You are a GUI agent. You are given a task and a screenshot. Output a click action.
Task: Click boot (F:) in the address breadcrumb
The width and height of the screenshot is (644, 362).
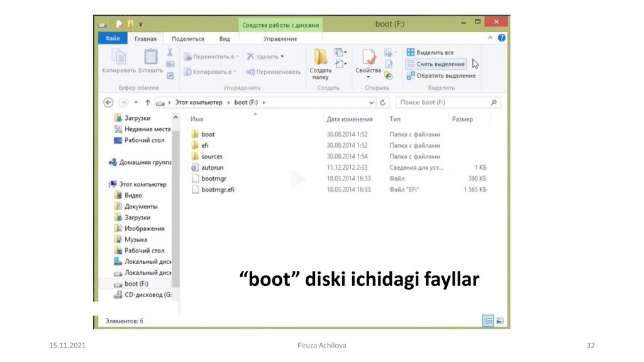point(246,102)
